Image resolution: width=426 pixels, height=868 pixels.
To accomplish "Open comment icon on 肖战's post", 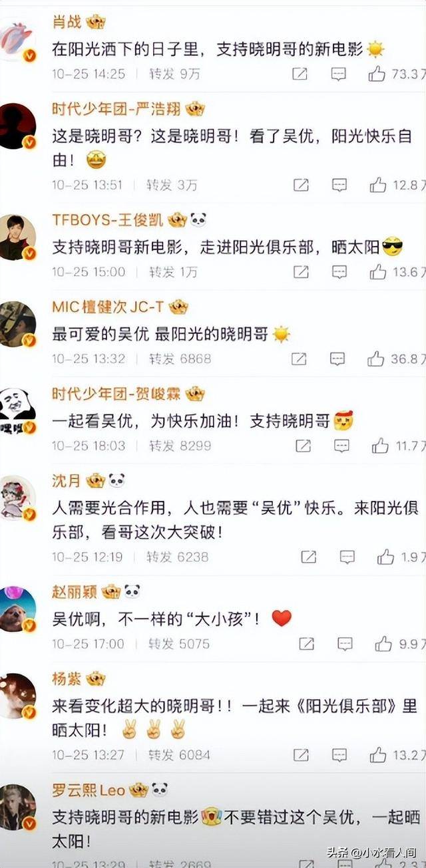I will tap(339, 74).
